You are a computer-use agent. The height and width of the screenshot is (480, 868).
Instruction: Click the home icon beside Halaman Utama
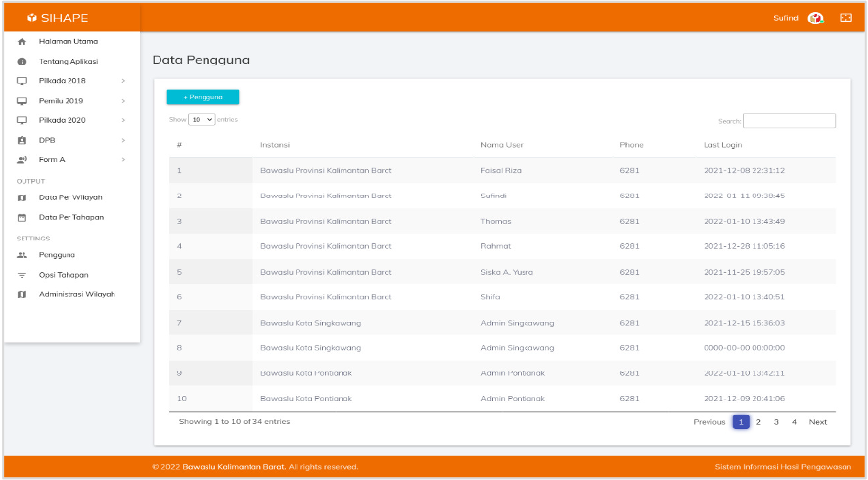[22, 42]
